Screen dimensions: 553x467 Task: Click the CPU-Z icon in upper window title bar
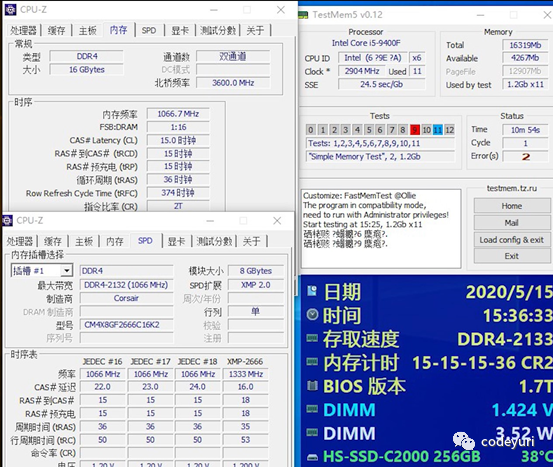click(10, 10)
